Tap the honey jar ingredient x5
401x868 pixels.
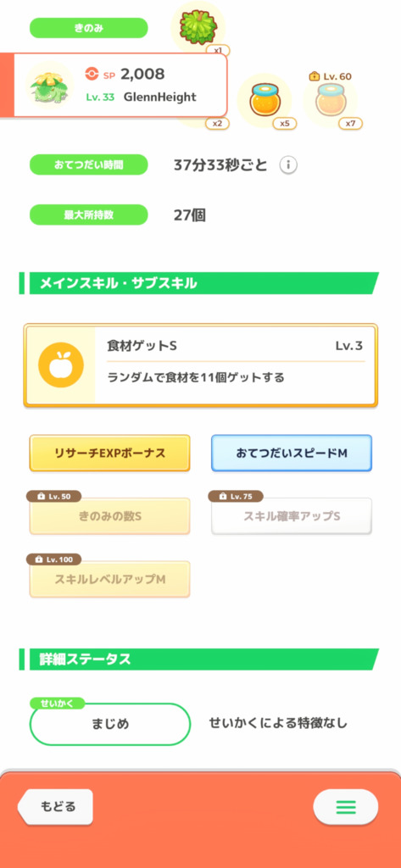[x=264, y=100]
